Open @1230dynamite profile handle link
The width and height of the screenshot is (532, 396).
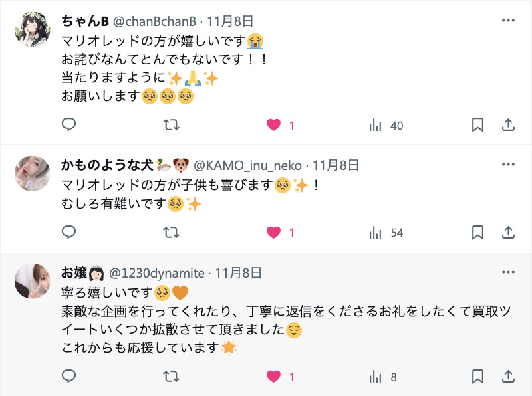point(157,273)
